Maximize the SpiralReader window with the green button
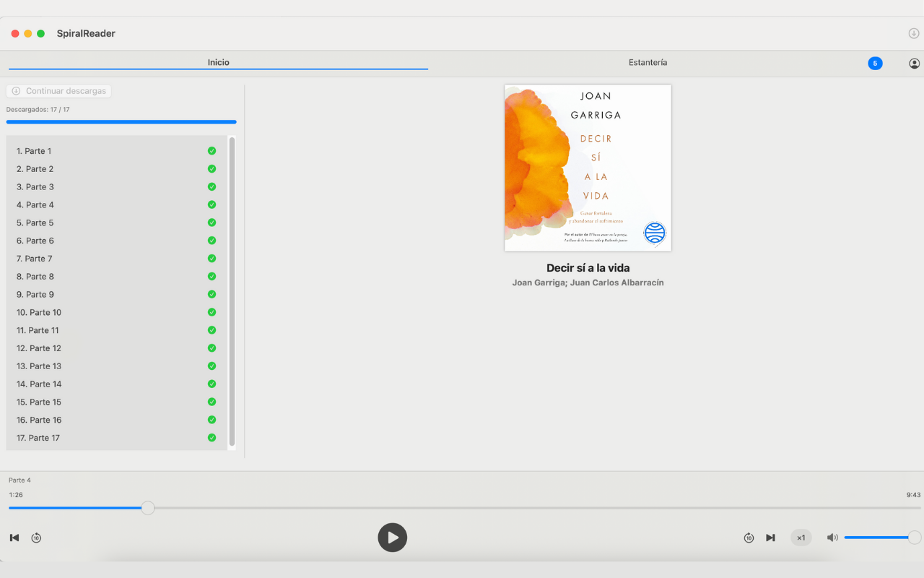The image size is (924, 578). point(41,33)
